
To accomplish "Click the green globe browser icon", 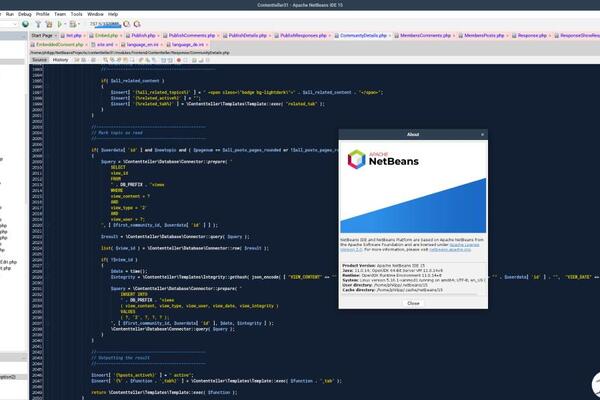I will (x=25, y=24).
